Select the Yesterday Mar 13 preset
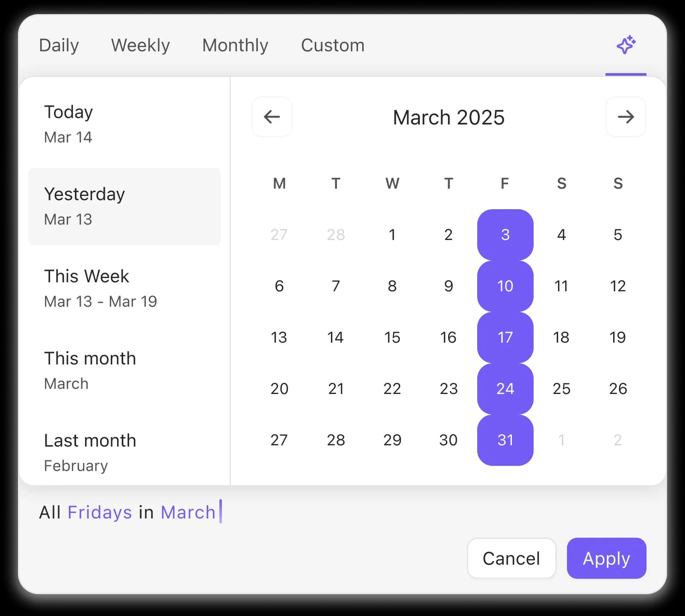This screenshot has height=616, width=685. (124, 205)
